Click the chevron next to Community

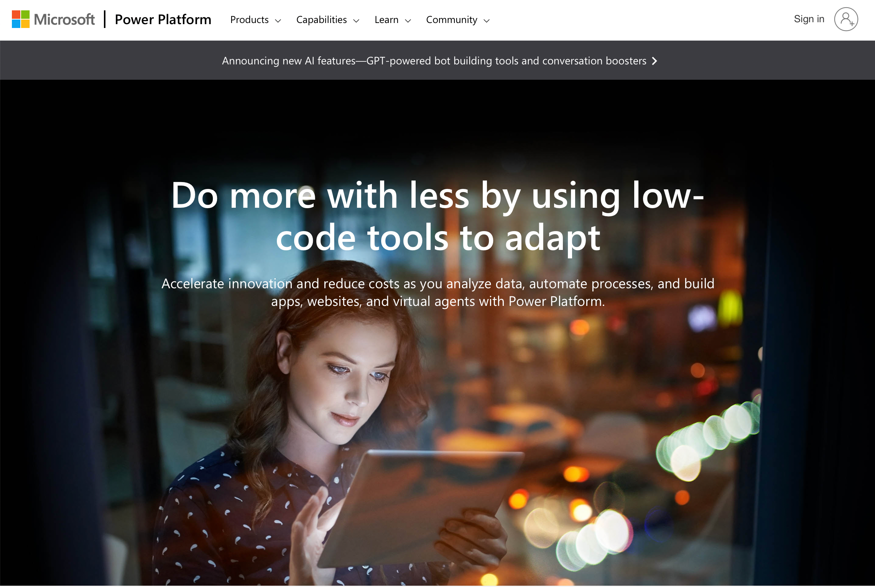(x=487, y=21)
